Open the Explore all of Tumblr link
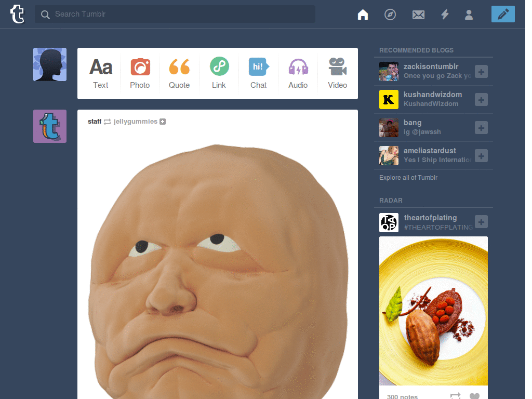Screen dimensions: 532x399 408,178
